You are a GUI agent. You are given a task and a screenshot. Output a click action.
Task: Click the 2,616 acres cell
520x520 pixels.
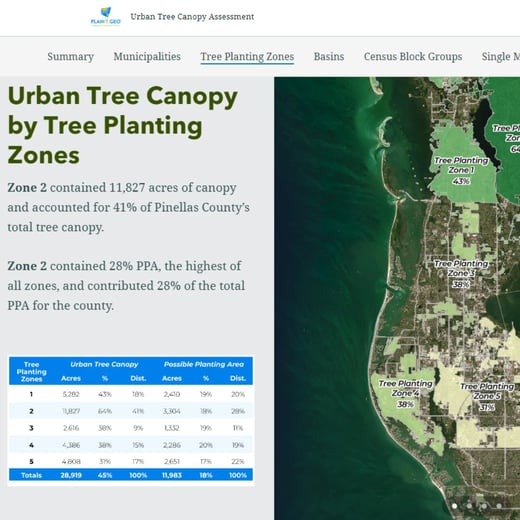pos(71,428)
